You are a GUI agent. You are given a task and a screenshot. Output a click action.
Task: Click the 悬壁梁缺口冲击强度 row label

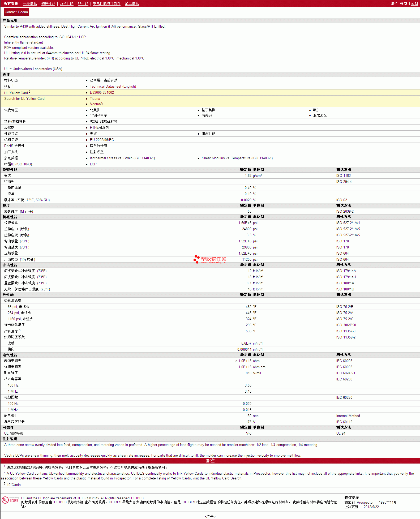25,283
